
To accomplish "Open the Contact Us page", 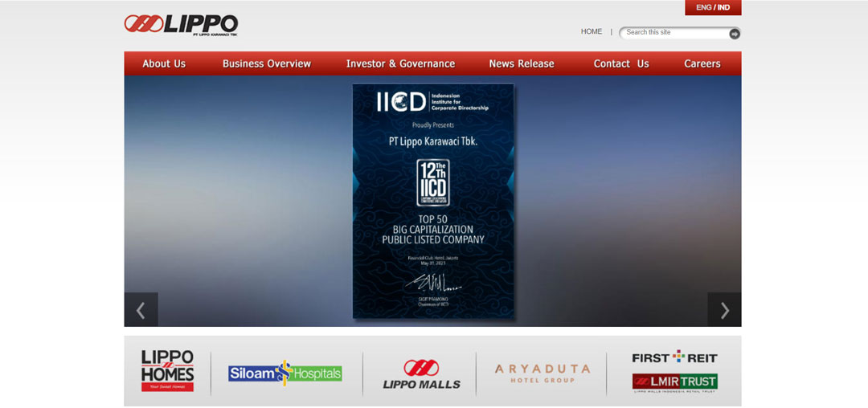I will (621, 63).
